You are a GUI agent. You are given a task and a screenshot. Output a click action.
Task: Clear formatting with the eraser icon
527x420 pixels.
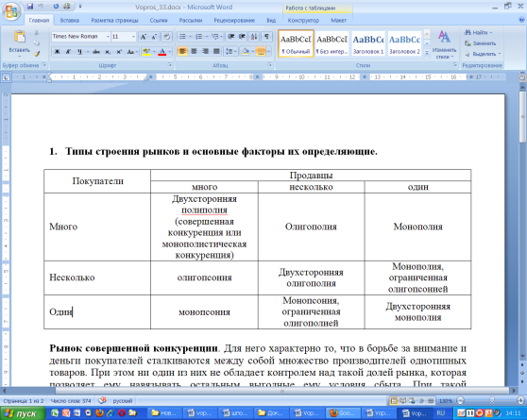[167, 36]
